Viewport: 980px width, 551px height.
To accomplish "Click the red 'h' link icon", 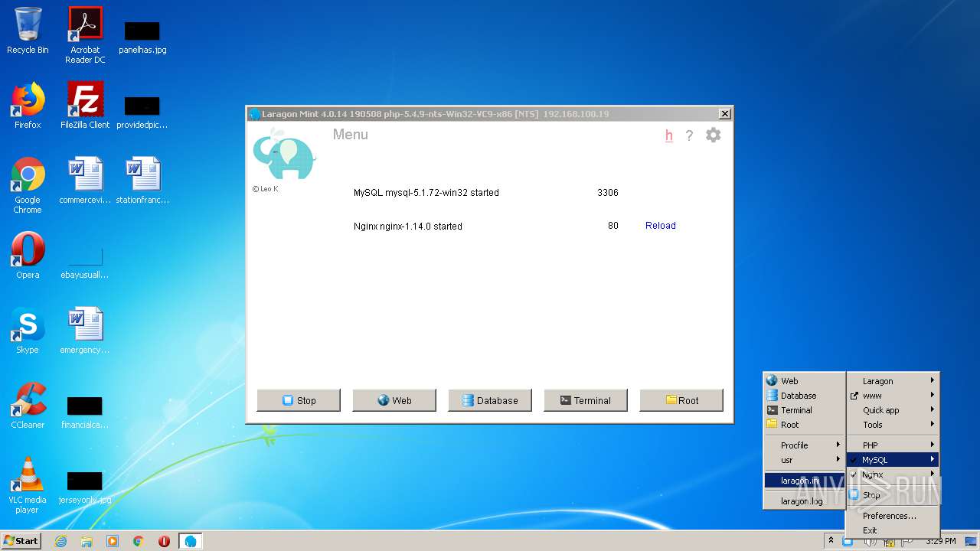I will click(668, 135).
